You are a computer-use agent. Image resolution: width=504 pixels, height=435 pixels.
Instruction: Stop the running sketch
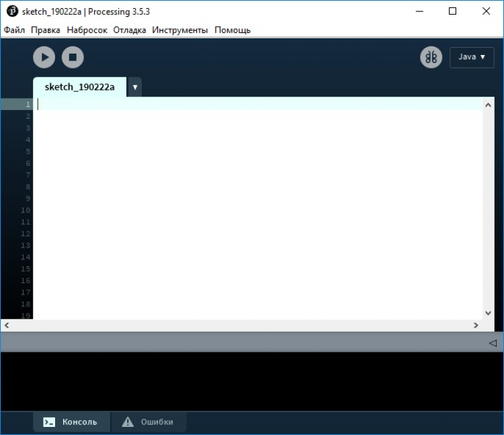(73, 57)
